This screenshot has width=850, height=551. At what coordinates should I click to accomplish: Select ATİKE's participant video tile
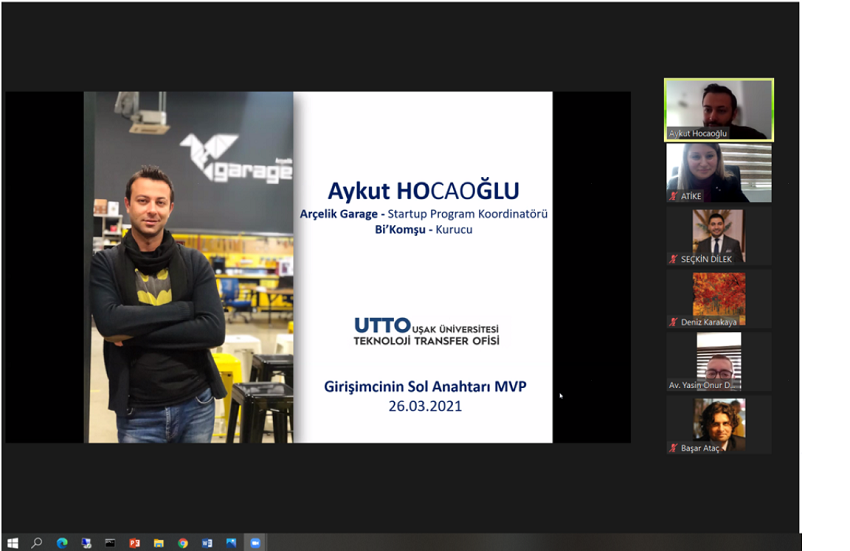[718, 172]
